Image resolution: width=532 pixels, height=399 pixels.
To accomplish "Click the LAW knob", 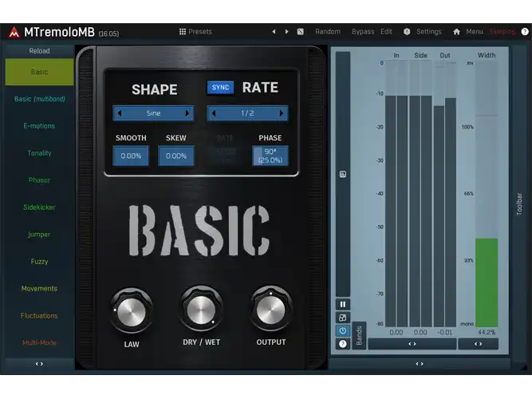I will tap(132, 312).
